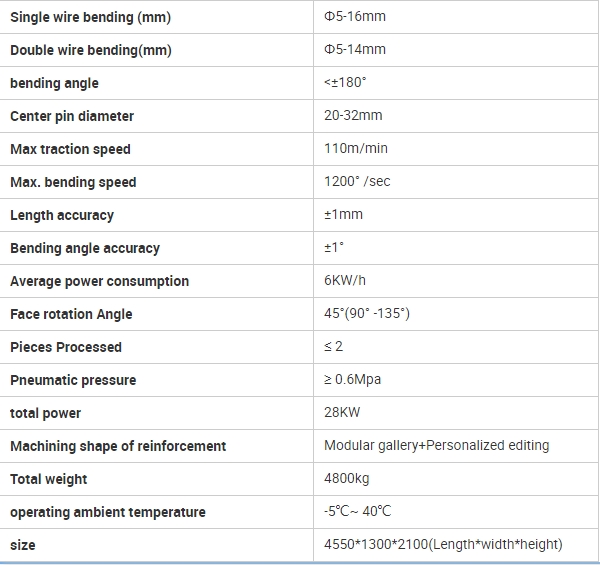The image size is (600, 565).
Task: Select the "Face rotation Angle" label
Action: pos(71,314)
